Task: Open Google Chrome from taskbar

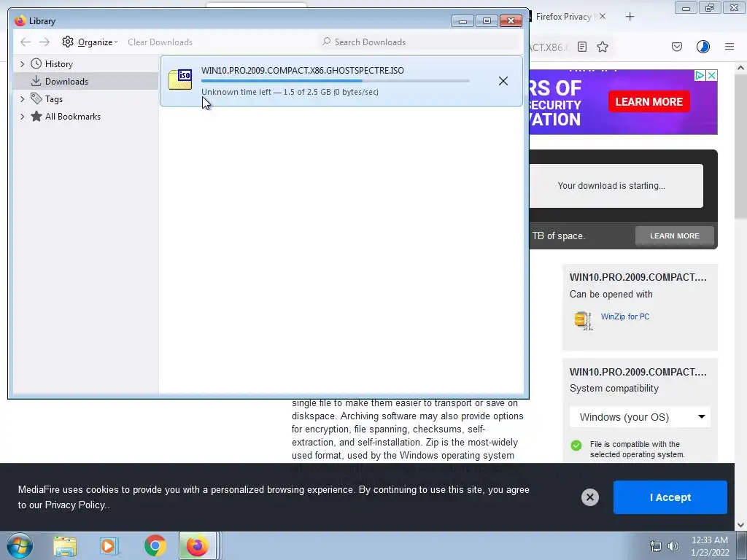Action: (155, 546)
